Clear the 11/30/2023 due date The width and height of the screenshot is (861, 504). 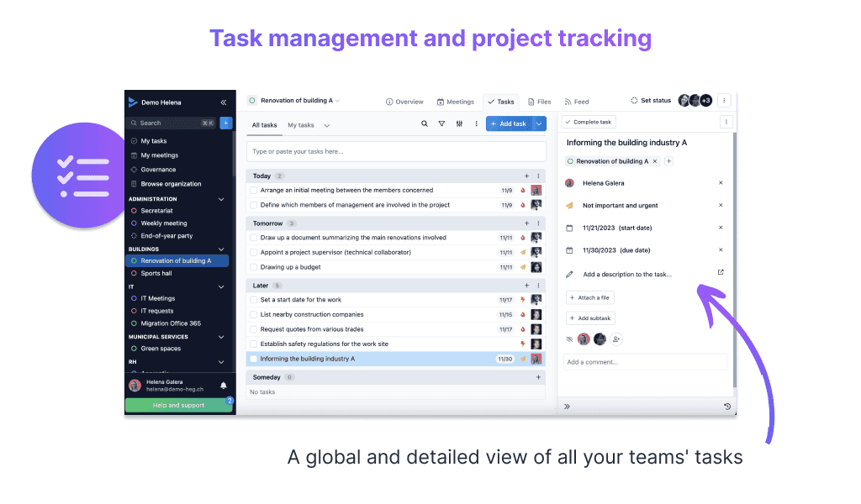[721, 249]
